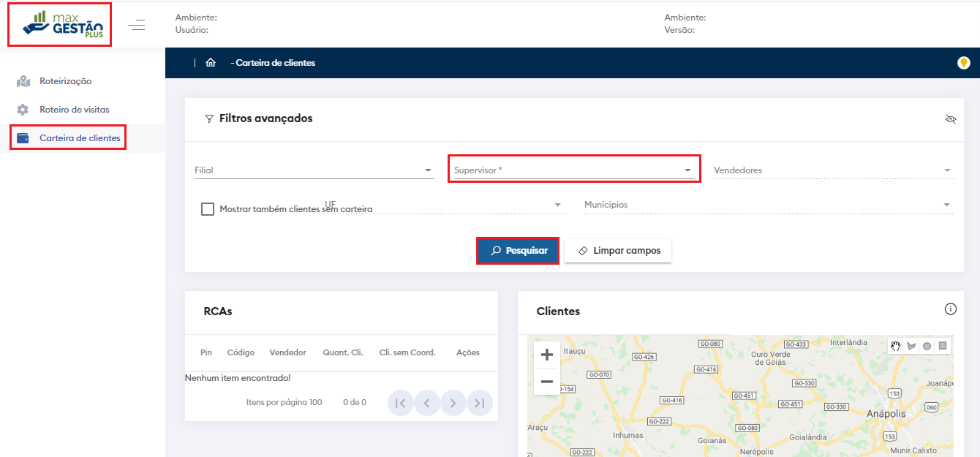Select the polygon drawing tool on the map
The image size is (980, 457).
[911, 346]
